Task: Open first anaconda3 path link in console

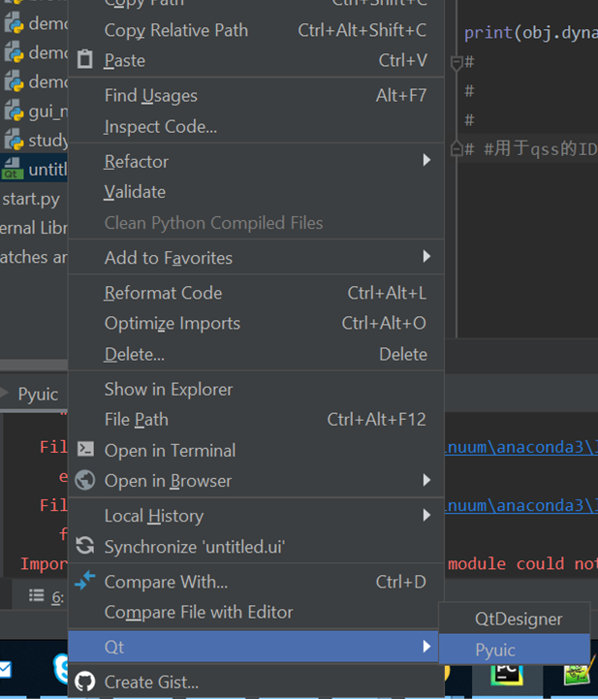Action: 521,447
